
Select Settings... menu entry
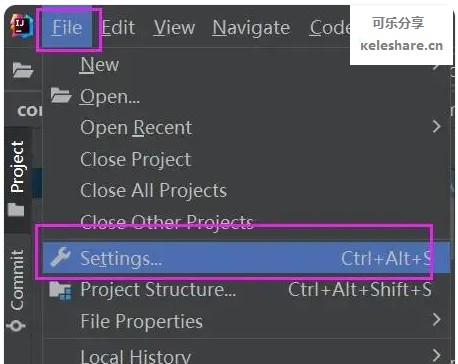pos(246,258)
